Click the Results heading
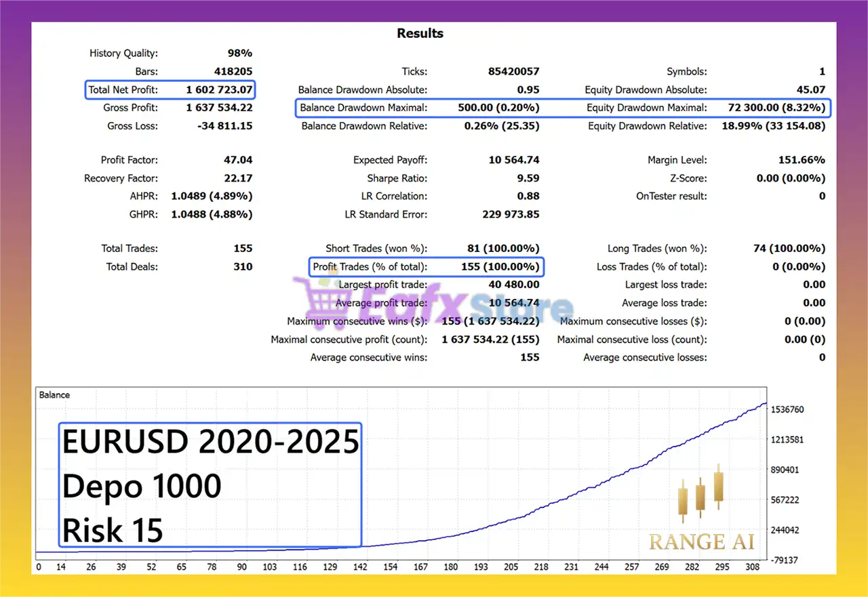This screenshot has height=597, width=868. coord(420,33)
